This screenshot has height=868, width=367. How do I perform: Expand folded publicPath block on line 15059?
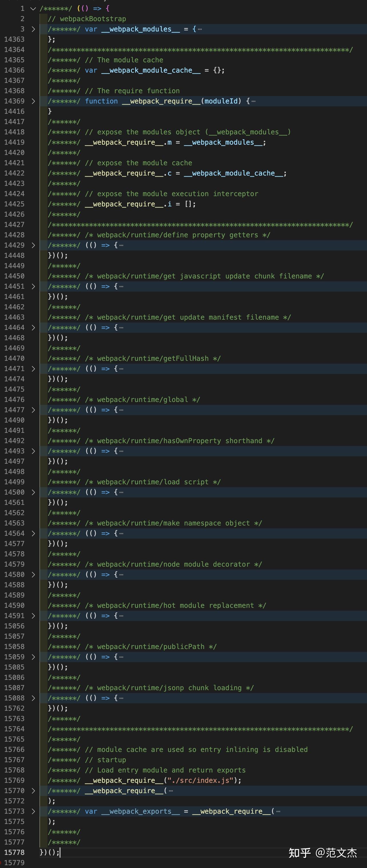coord(33,657)
